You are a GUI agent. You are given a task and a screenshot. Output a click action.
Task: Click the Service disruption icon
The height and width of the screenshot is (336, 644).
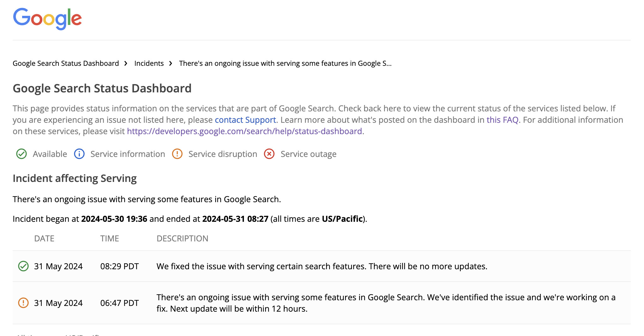[x=177, y=154]
